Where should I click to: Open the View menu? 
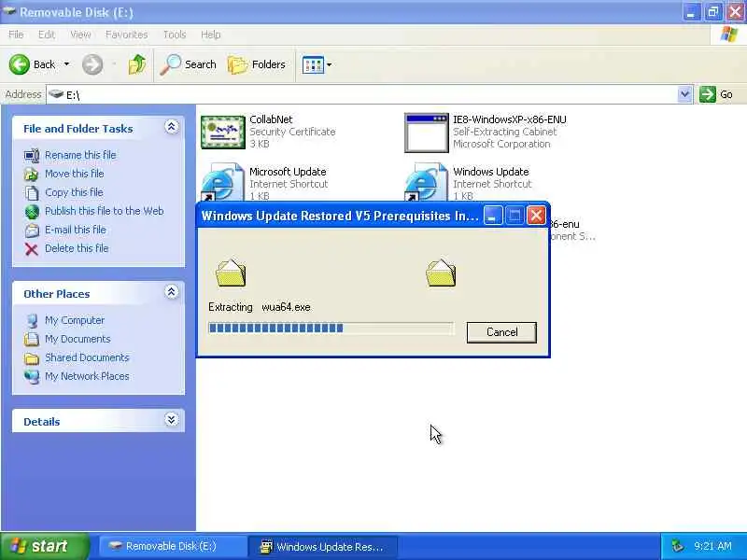[80, 35]
